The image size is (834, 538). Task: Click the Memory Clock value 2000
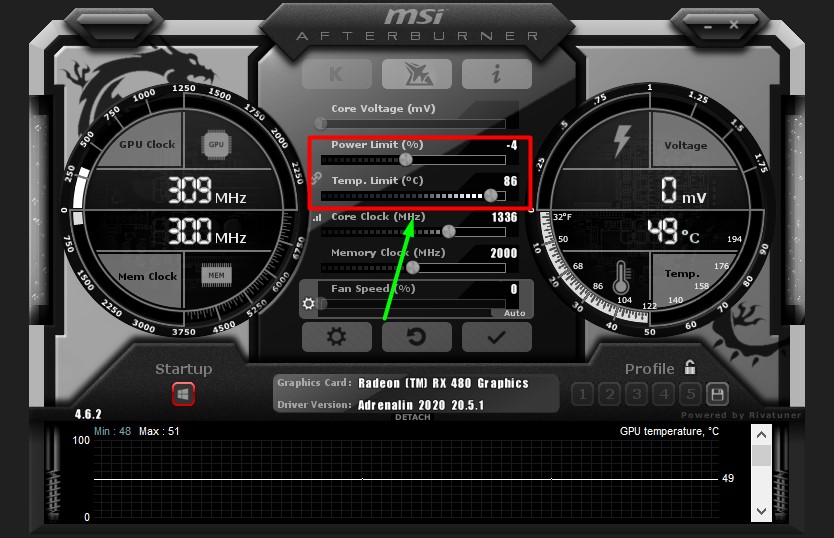point(504,253)
